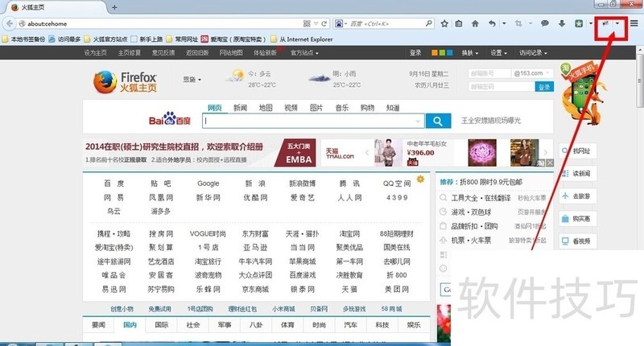This screenshot has height=346, width=644.
Task: Click the blue Baidu search button
Action: (438, 121)
